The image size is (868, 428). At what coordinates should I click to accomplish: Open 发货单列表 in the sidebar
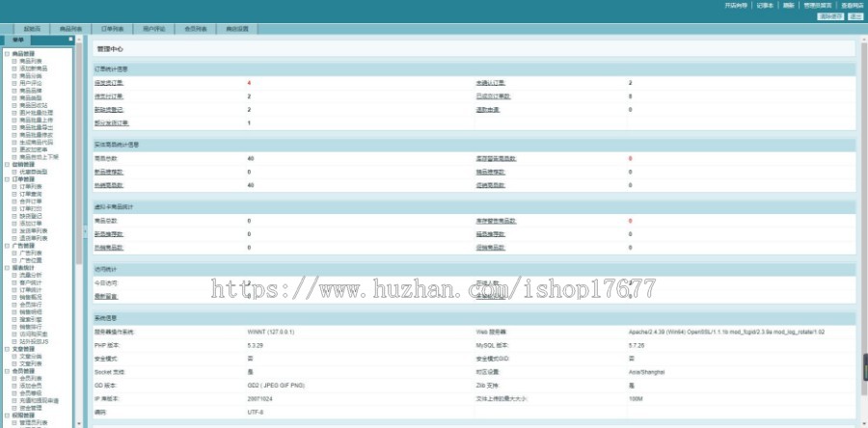(33, 231)
